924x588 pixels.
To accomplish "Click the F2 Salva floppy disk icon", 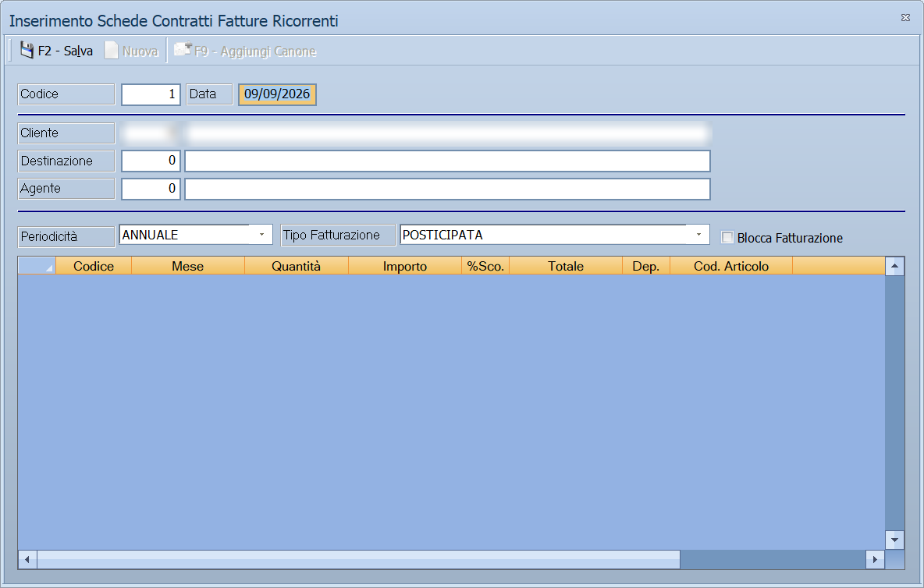I will pos(27,51).
